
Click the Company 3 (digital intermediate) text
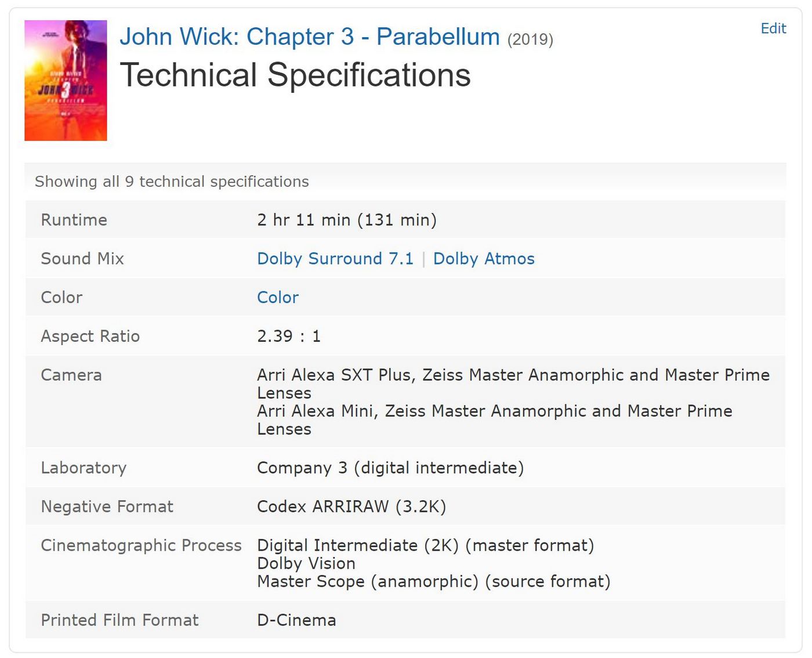coord(390,468)
